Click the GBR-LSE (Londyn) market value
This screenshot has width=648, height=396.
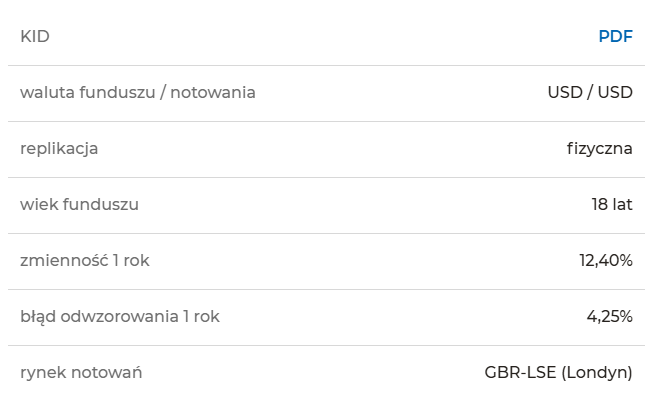pos(558,372)
